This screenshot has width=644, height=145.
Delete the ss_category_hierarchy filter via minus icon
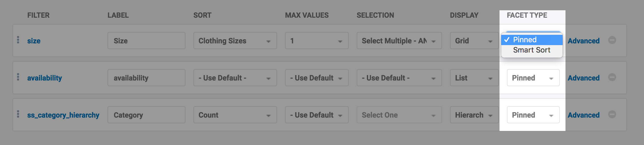coord(612,114)
